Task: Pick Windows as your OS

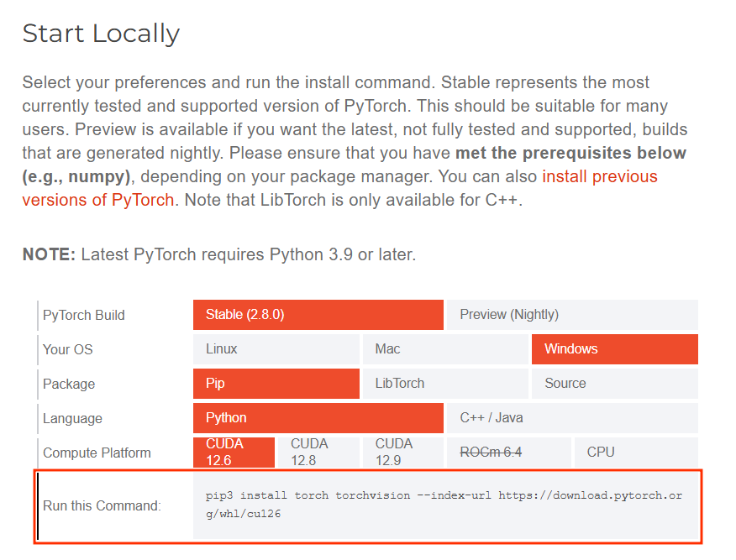Action: (x=615, y=349)
